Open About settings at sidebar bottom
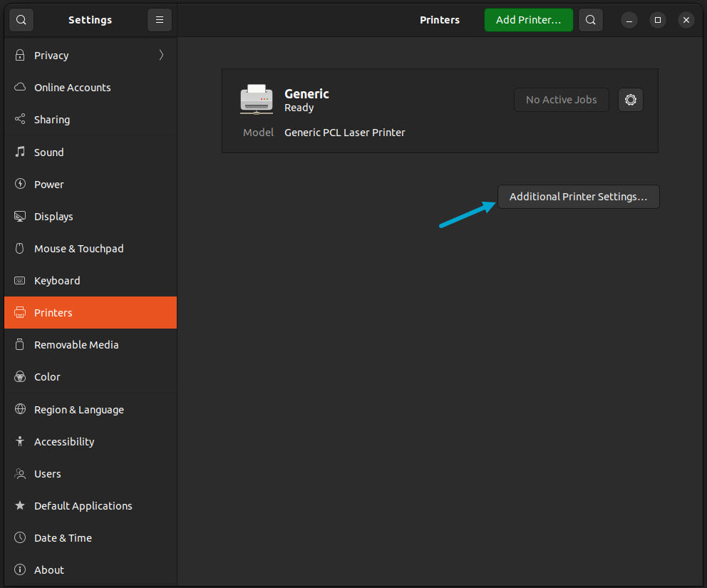 49,569
